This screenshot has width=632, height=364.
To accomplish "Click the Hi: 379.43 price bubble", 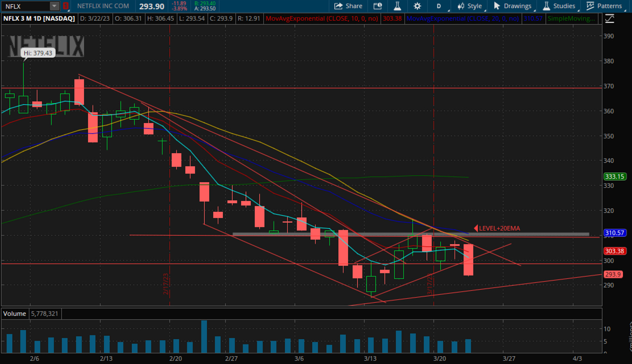I will click(39, 53).
